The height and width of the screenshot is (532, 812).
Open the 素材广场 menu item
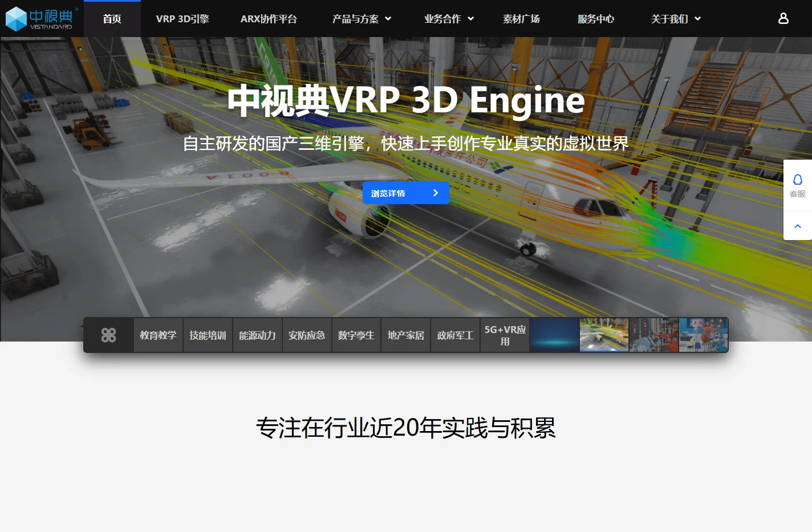pyautogui.click(x=521, y=19)
